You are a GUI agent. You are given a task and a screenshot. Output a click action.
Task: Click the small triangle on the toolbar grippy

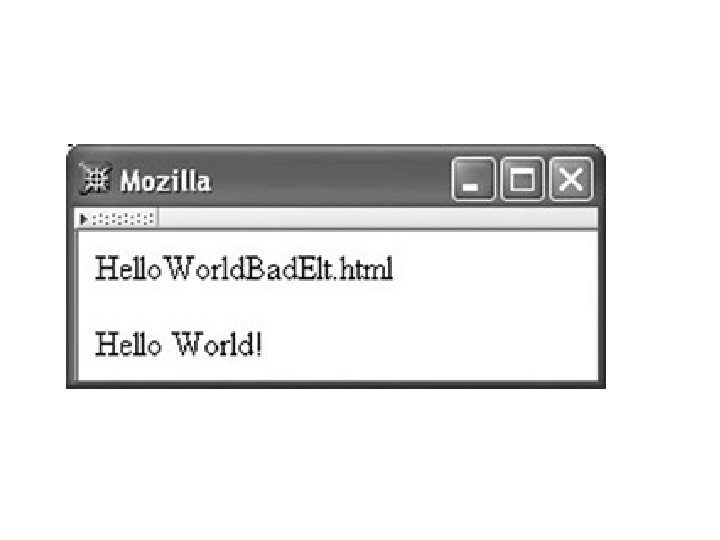(x=83, y=219)
